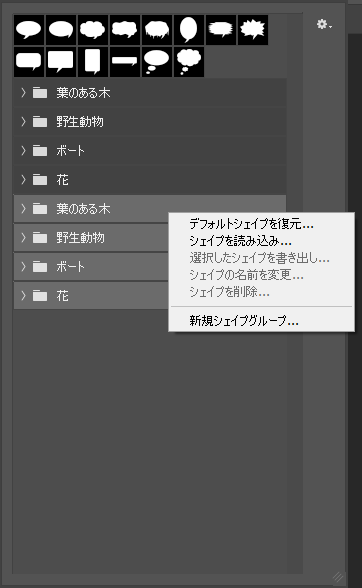Expand the first 野生動物 folder
This screenshot has height=588, width=362.
pyautogui.click(x=23, y=122)
